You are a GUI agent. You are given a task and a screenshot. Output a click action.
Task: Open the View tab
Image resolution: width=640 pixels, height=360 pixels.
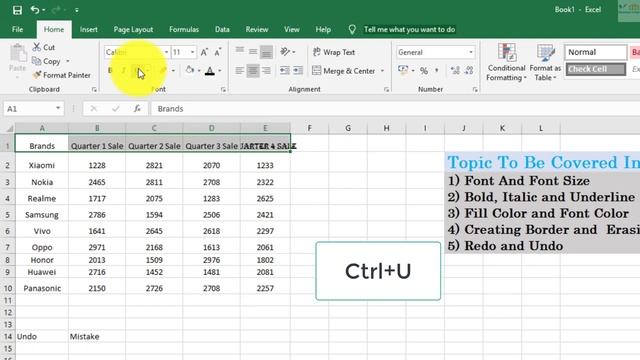coord(291,29)
